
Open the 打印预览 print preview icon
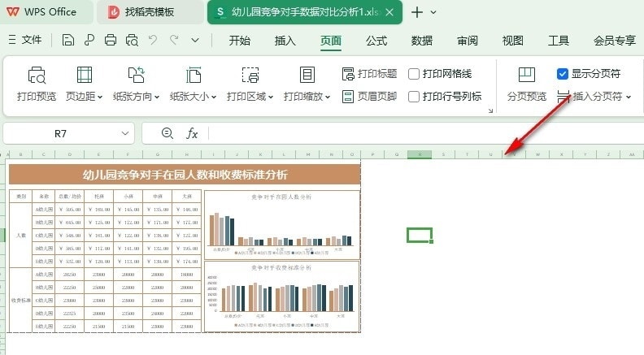[37, 76]
